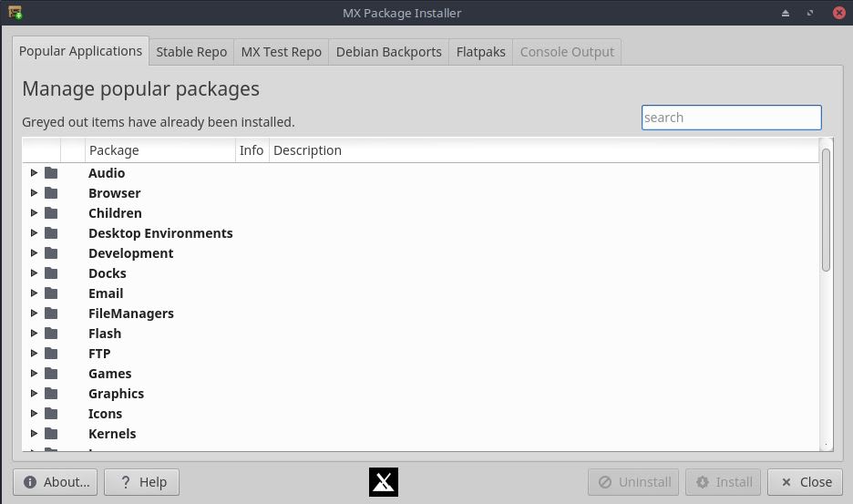Click the FileManagers folder icon
Screen dimensions: 853x504
(x=51, y=314)
